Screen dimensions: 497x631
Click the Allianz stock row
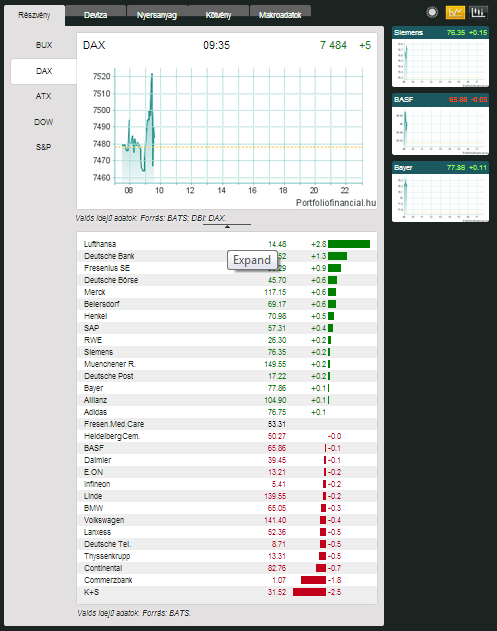tap(227, 400)
